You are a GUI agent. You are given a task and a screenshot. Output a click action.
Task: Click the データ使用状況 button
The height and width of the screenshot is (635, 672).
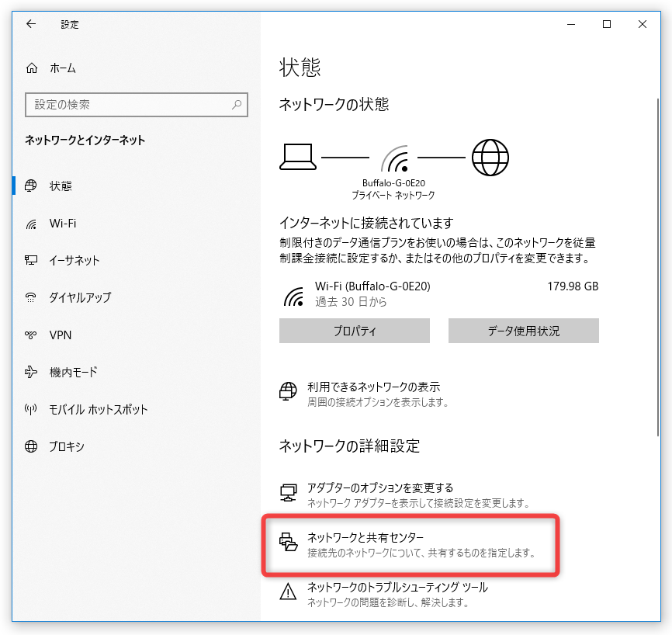523,331
